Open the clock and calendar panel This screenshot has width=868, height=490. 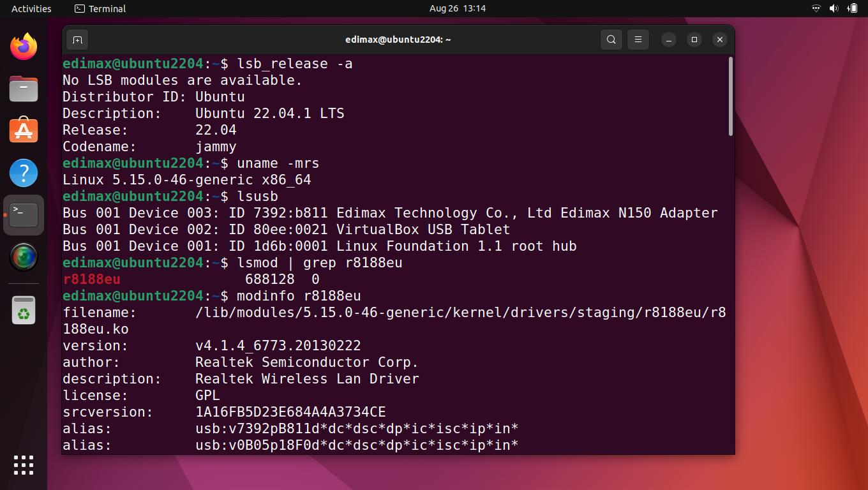click(x=458, y=8)
